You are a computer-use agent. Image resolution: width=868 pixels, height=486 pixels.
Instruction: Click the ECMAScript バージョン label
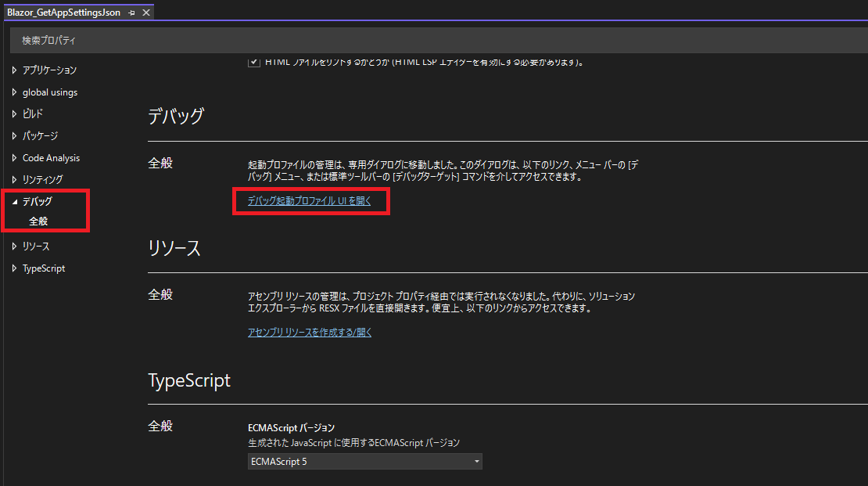pyautogui.click(x=291, y=428)
